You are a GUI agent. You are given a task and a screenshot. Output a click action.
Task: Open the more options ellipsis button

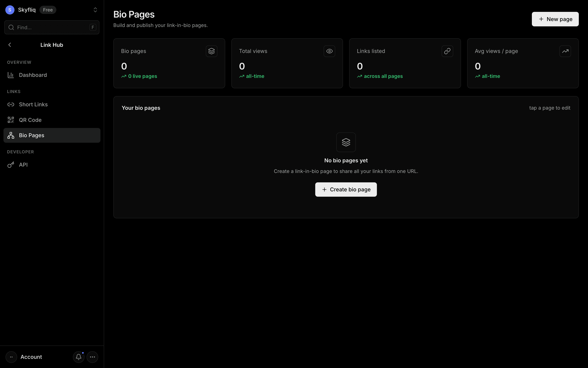coord(92,357)
